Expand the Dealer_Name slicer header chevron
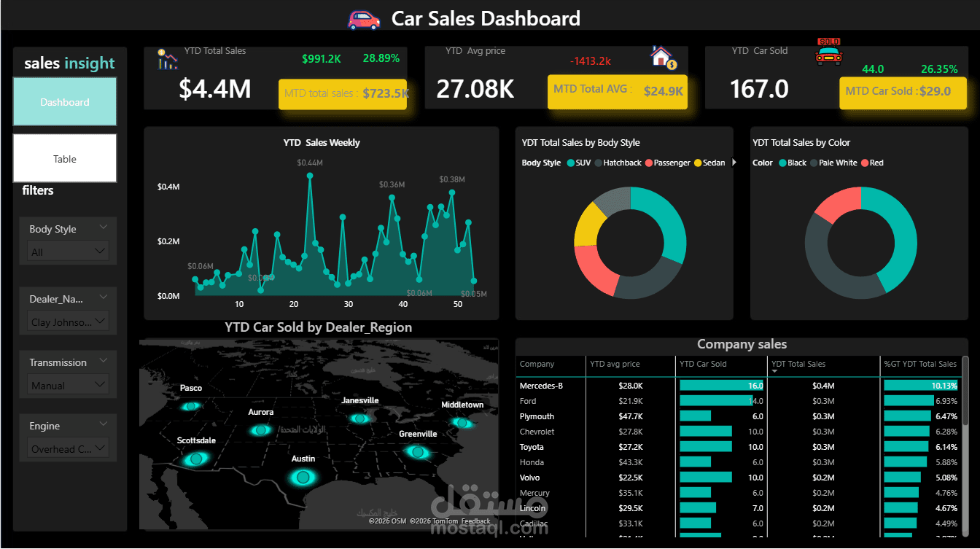Screen dimensions: 980x549 click(103, 297)
